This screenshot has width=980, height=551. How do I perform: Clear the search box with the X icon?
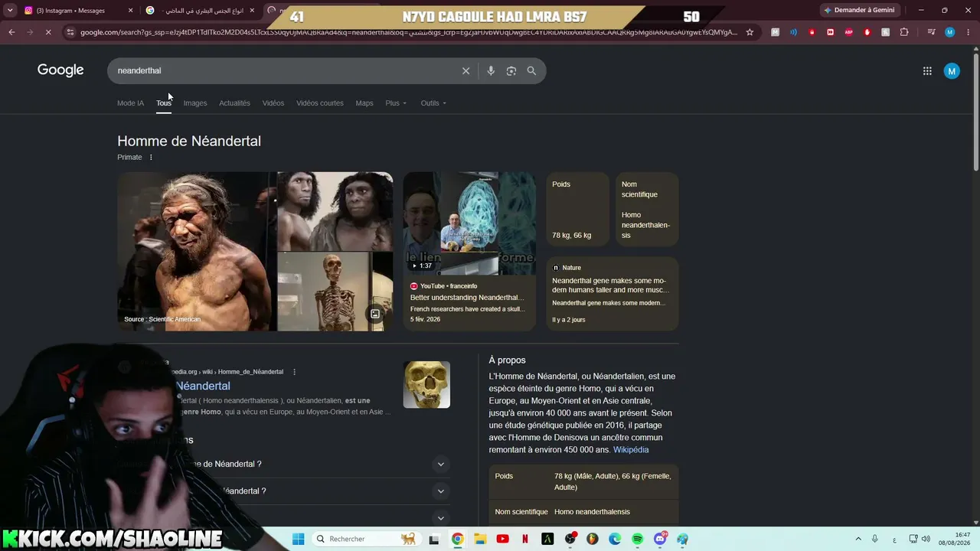pyautogui.click(x=465, y=70)
